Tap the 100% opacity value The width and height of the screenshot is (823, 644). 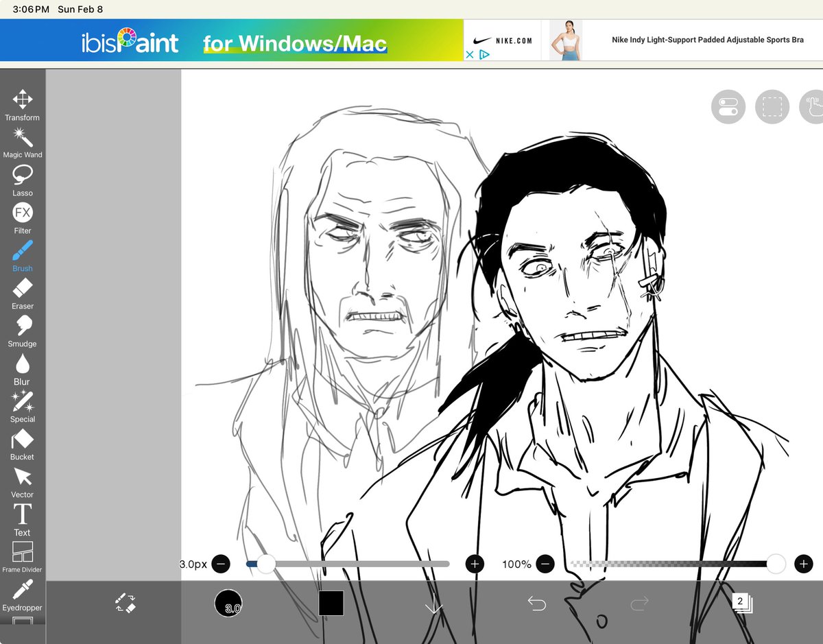coord(516,564)
